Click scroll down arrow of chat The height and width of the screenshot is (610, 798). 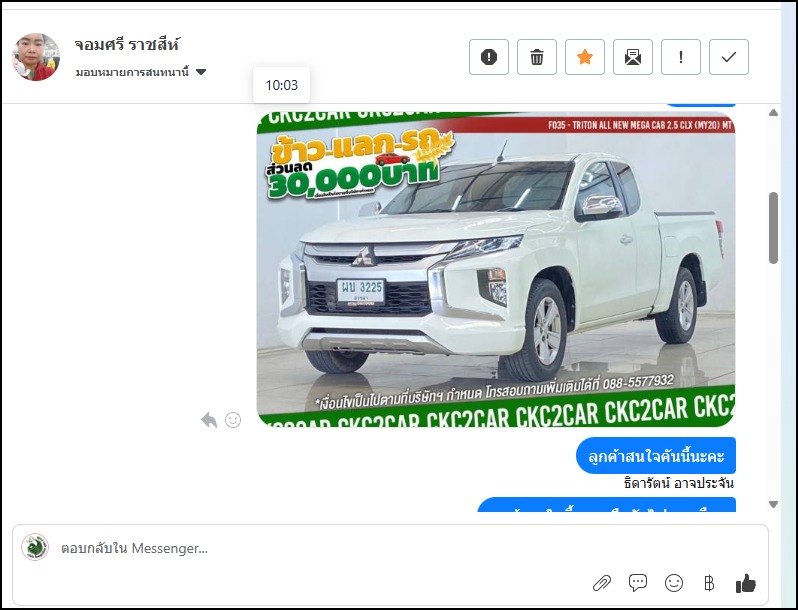pos(774,505)
